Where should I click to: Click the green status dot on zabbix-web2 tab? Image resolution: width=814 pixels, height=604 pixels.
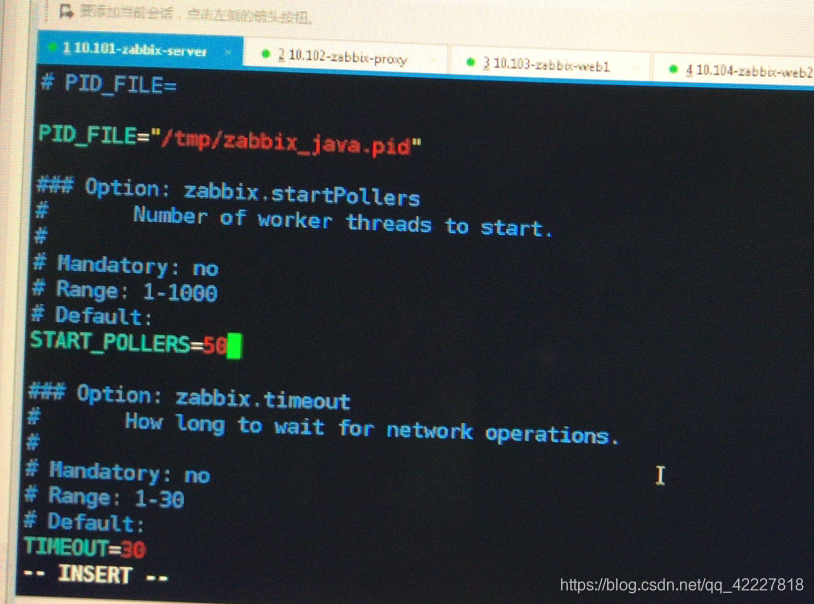click(x=673, y=69)
